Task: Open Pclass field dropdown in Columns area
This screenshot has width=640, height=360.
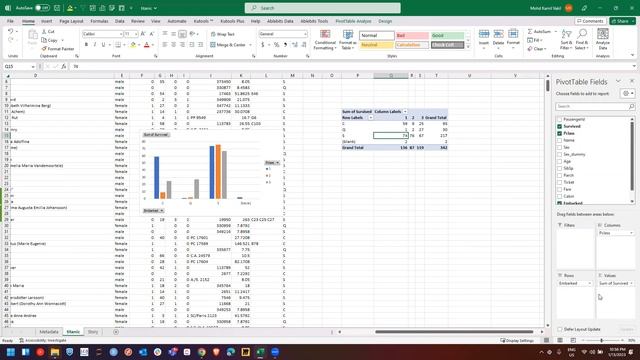Action: click(x=631, y=233)
